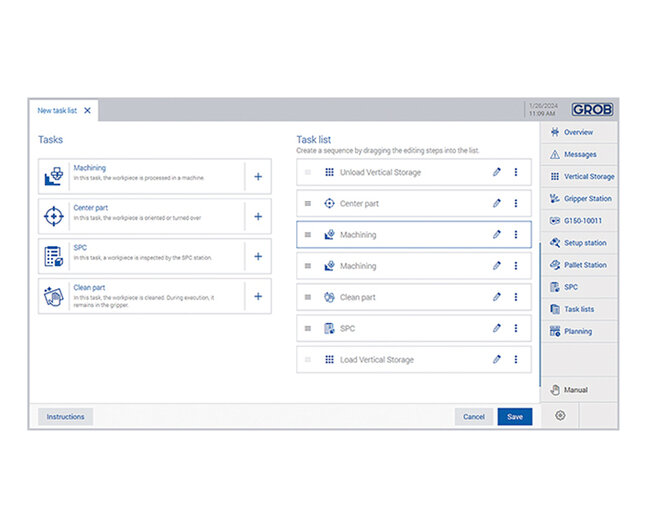Image resolution: width=645 pixels, height=527 pixels.
Task: Open Planning in sidebar
Action: pyautogui.click(x=579, y=332)
